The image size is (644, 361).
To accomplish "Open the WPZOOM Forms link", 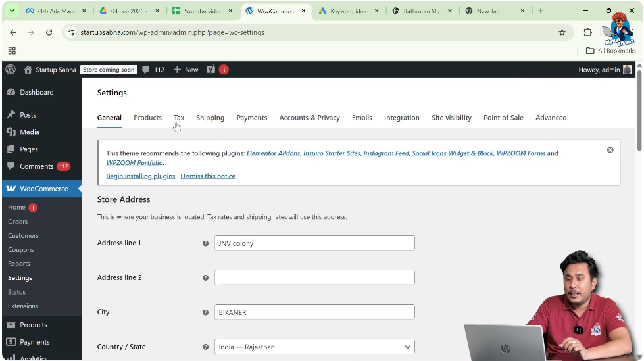I will (x=521, y=153).
